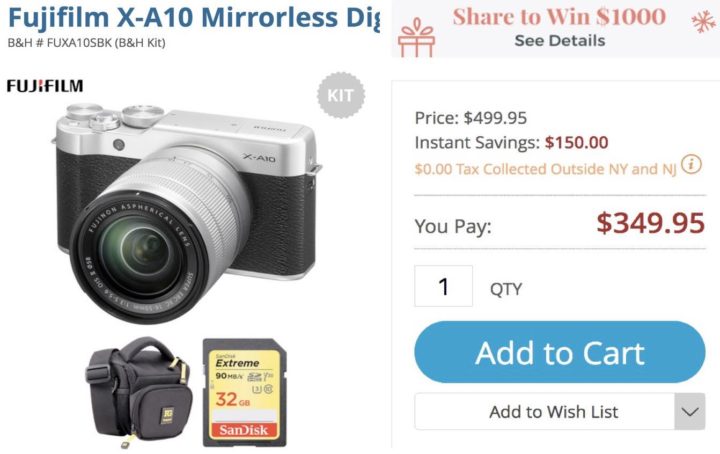
Task: Click the gift box icon in banner
Action: [416, 38]
